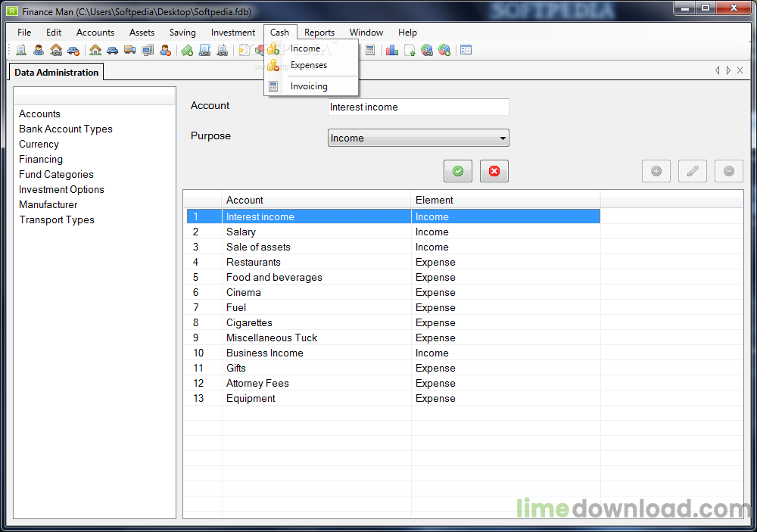This screenshot has height=532, width=757.
Task: Select Accounts in the left list
Action: (39, 114)
